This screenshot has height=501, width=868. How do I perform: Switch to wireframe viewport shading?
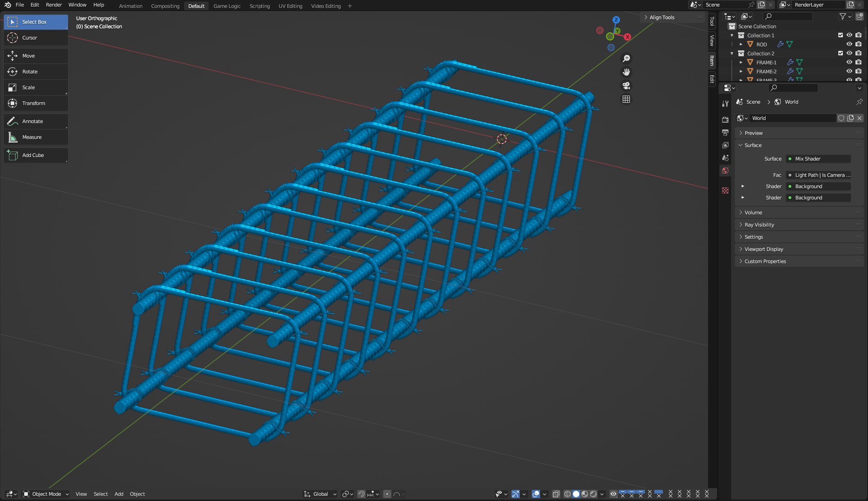point(567,494)
